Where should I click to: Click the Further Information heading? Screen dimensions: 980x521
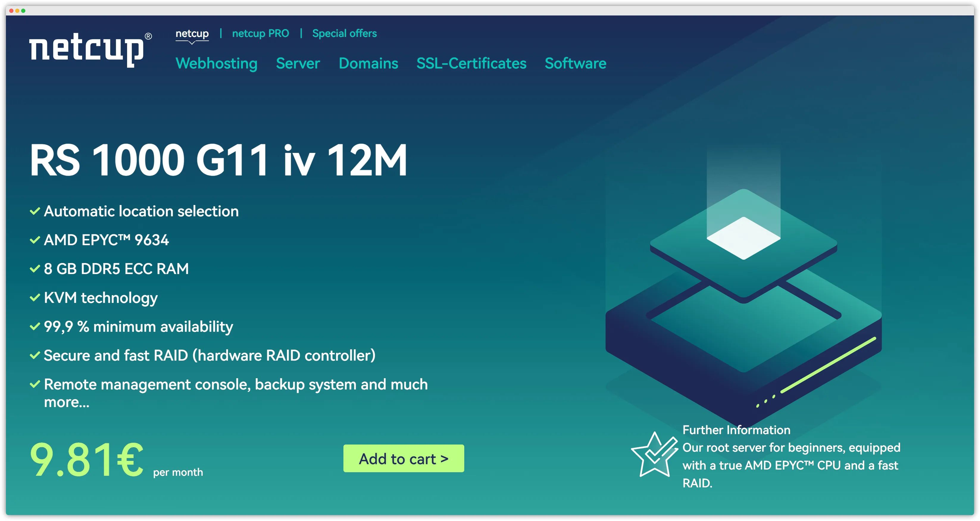coord(736,430)
